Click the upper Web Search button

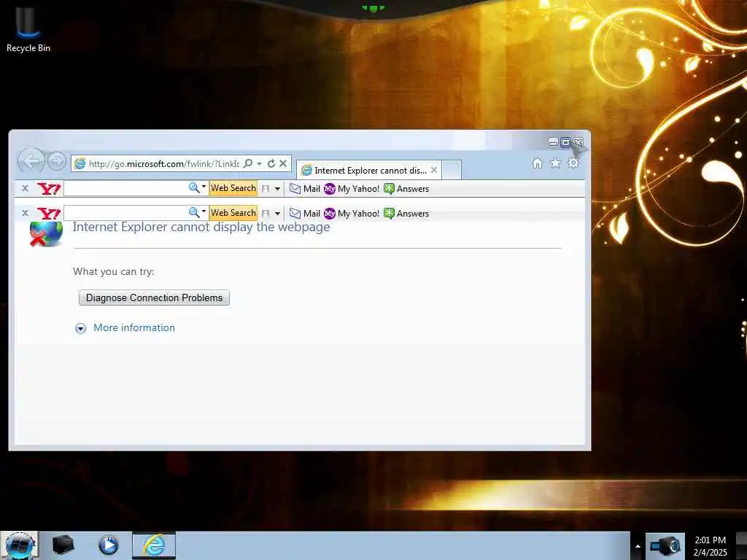233,188
